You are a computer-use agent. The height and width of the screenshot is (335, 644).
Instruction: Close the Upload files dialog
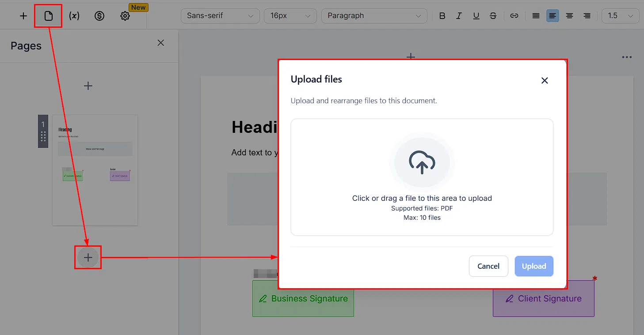pyautogui.click(x=545, y=80)
